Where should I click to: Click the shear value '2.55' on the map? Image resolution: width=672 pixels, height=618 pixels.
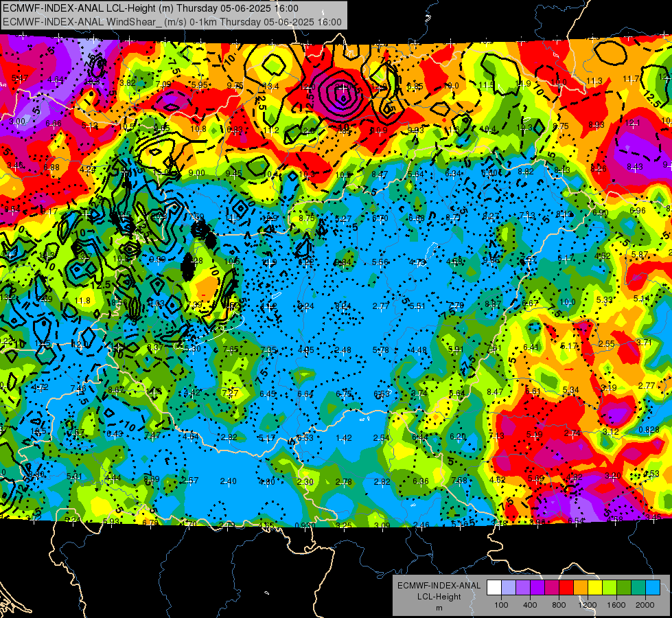pyautogui.click(x=607, y=344)
